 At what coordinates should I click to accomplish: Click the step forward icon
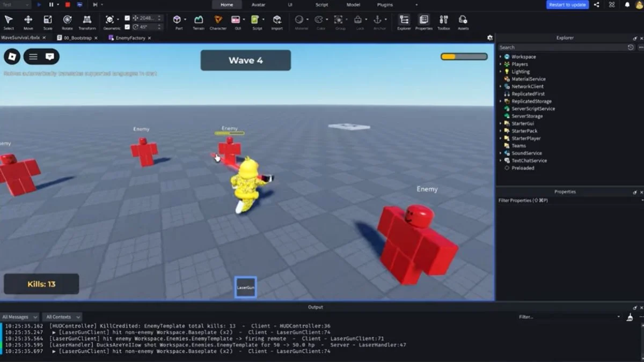point(95,4)
